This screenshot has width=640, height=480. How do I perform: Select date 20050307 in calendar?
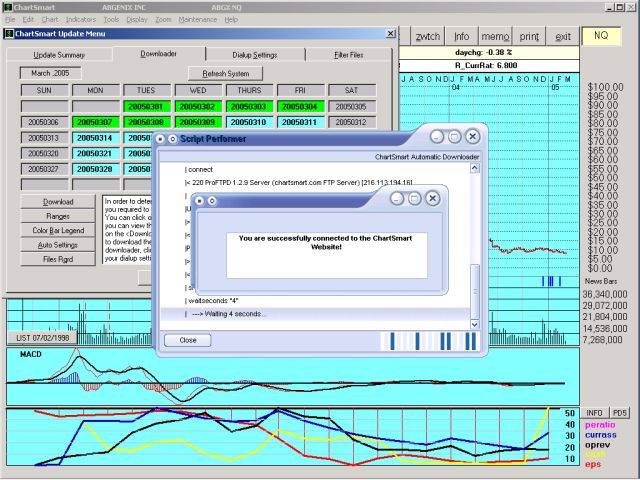click(95, 122)
